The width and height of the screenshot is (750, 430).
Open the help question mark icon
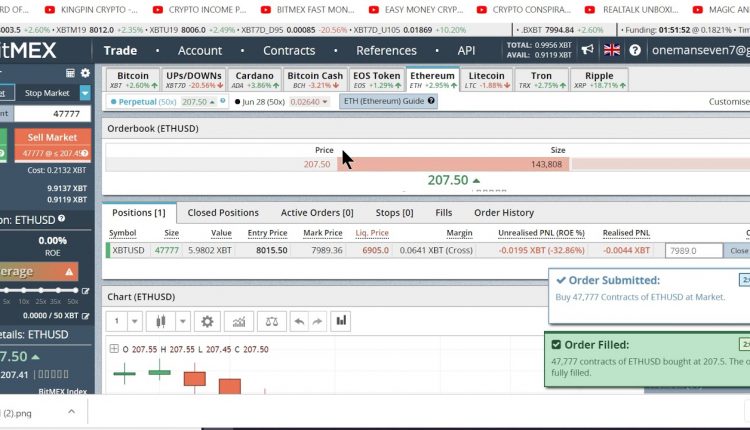[x=635, y=50]
